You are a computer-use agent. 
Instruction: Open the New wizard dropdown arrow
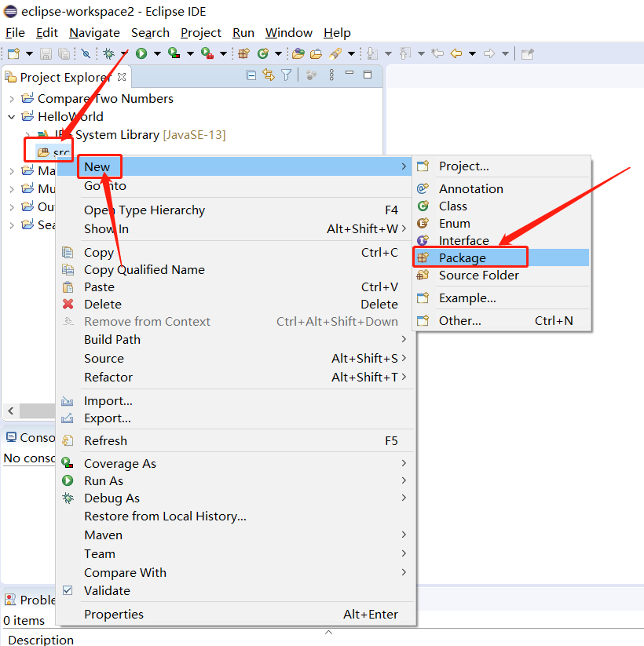pos(29,53)
